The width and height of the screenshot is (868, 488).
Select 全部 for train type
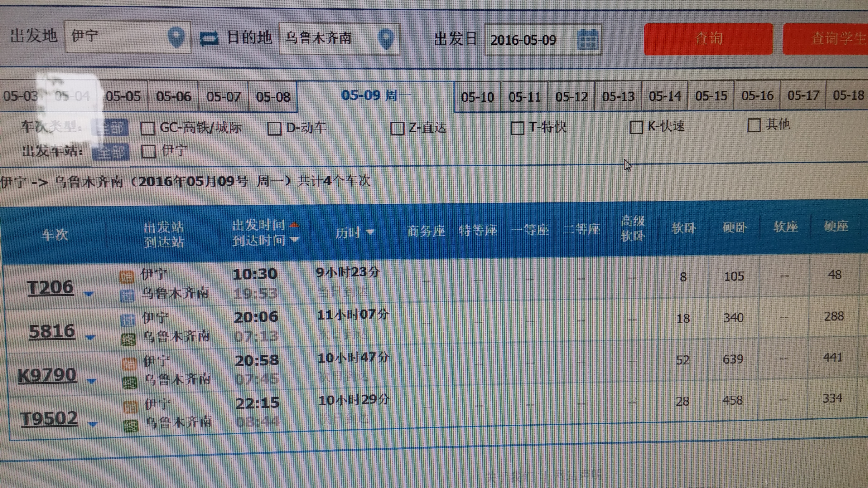point(110,128)
